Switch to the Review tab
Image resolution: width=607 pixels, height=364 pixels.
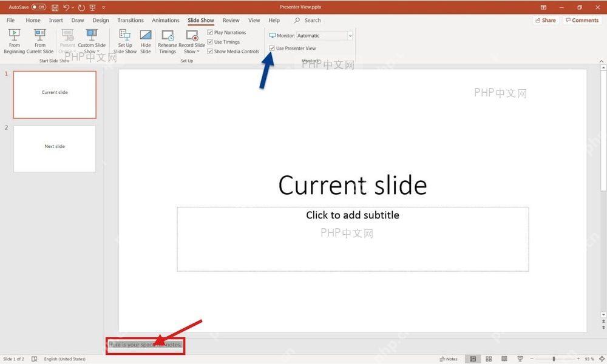231,20
